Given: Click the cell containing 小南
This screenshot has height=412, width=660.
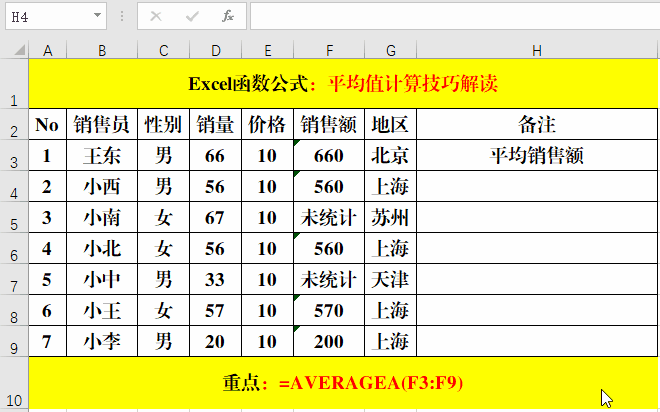Looking at the screenshot, I should coord(102,218).
